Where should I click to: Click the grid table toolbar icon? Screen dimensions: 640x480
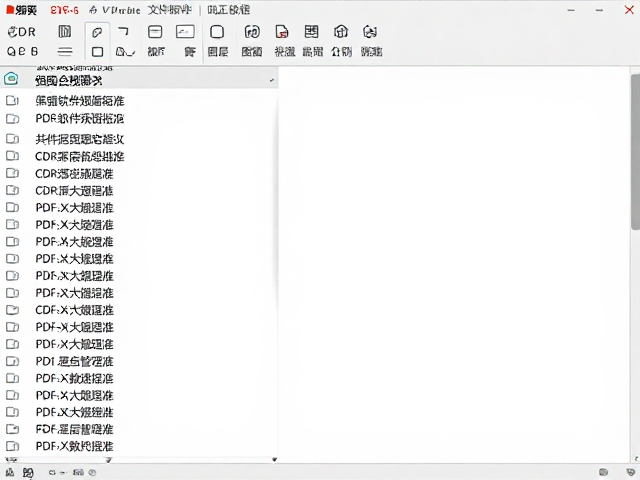click(x=311, y=31)
